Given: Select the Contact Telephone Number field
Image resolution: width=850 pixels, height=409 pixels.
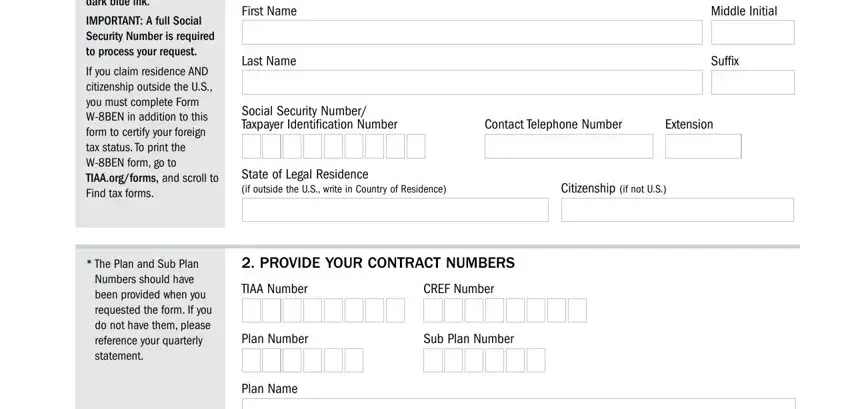Looking at the screenshot, I should tap(569, 146).
